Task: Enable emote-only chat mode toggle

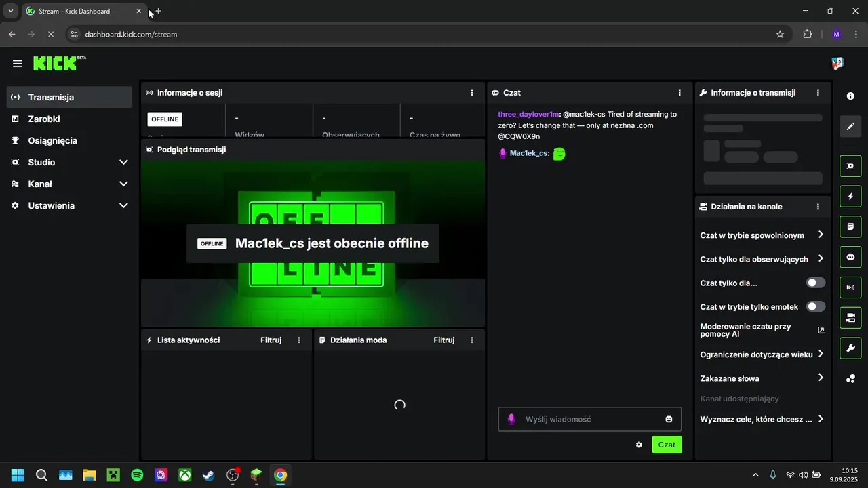Action: point(816,306)
